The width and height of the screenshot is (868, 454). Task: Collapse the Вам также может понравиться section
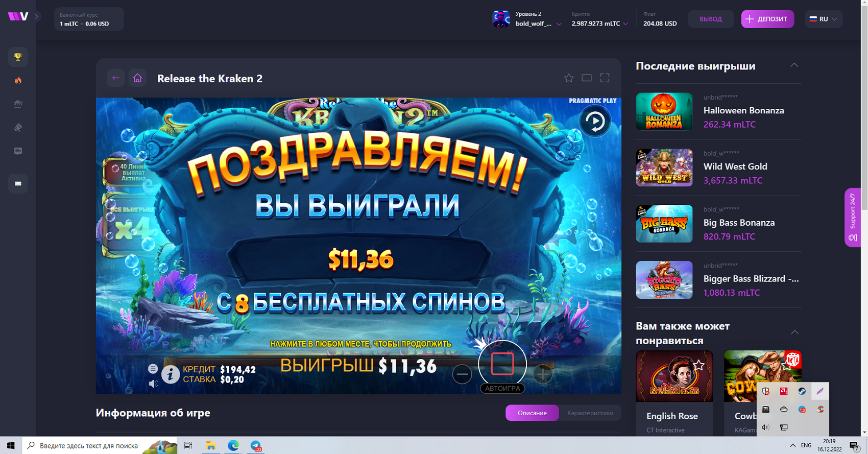(x=794, y=332)
